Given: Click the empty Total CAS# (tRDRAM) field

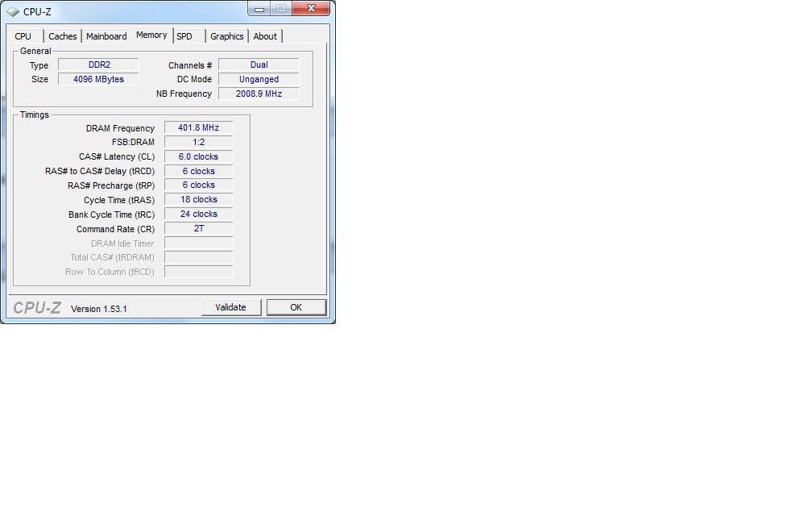Looking at the screenshot, I should pyautogui.click(x=199, y=257).
